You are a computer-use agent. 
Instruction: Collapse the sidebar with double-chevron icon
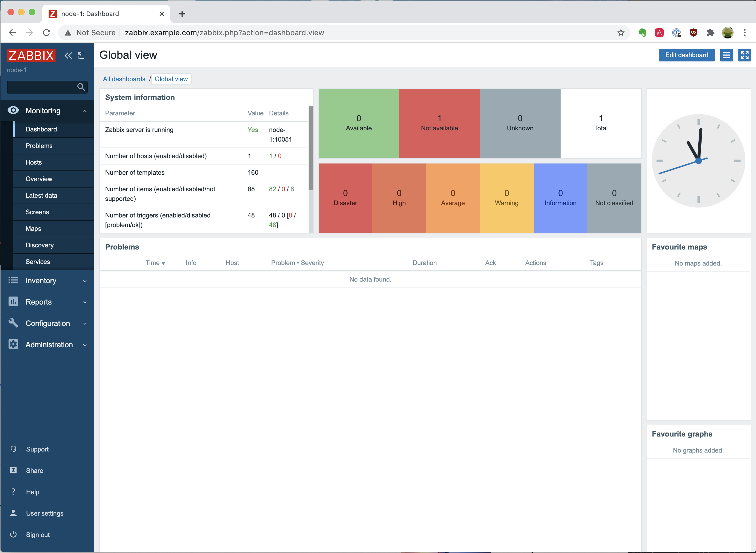tap(68, 56)
